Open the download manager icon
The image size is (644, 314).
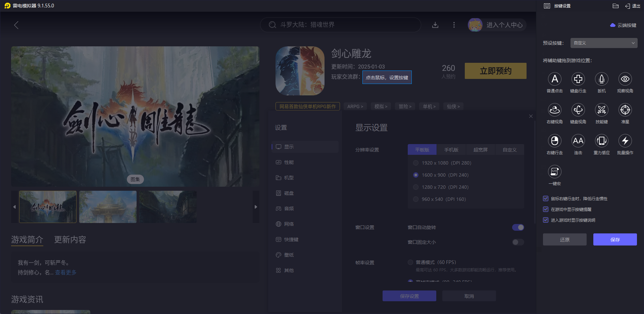pyautogui.click(x=435, y=25)
